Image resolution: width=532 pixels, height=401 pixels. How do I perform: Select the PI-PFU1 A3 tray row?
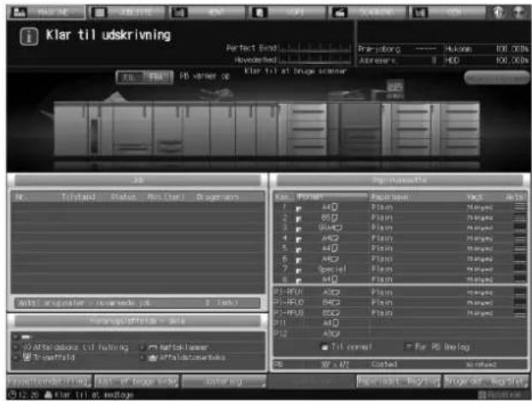[400, 292]
